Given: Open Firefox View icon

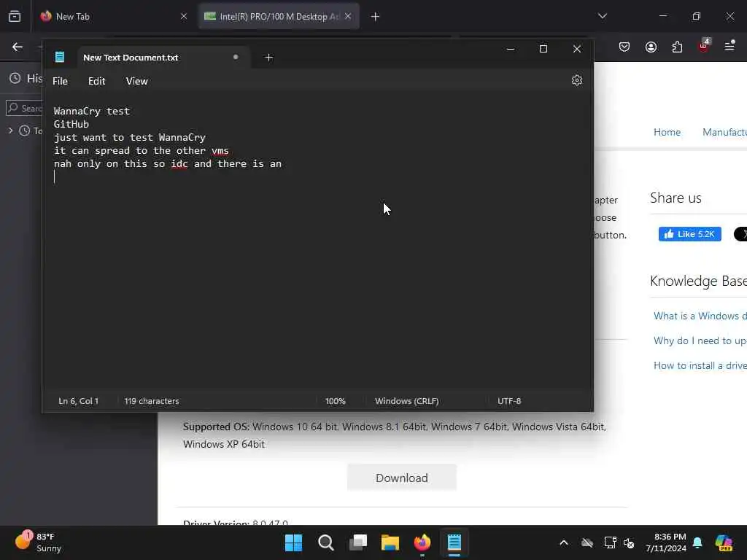Looking at the screenshot, I should point(15,17).
